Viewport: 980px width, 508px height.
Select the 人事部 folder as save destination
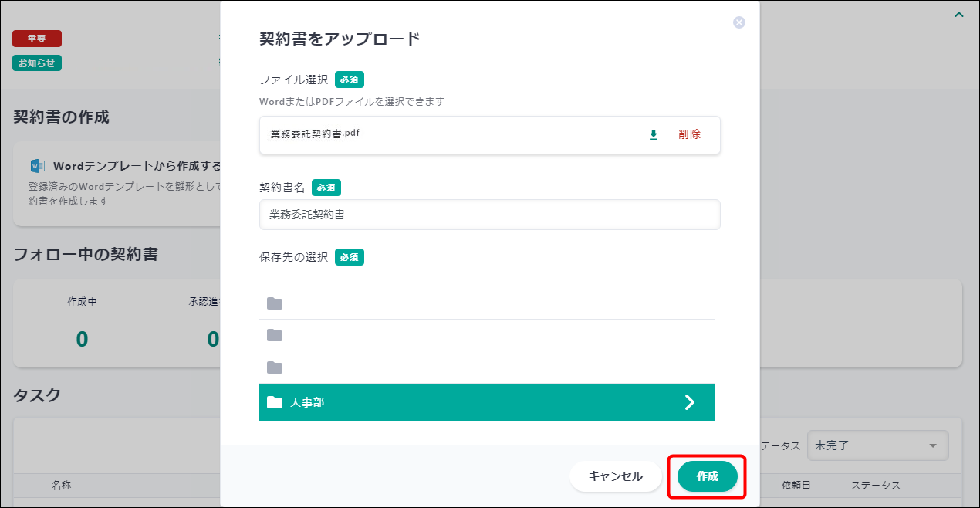tap(463, 402)
